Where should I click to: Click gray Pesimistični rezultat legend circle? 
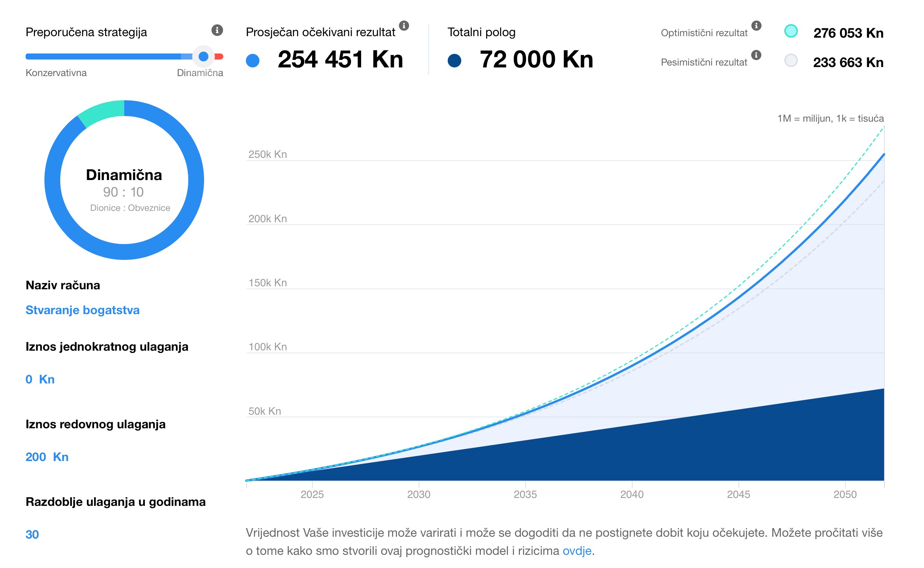point(791,60)
